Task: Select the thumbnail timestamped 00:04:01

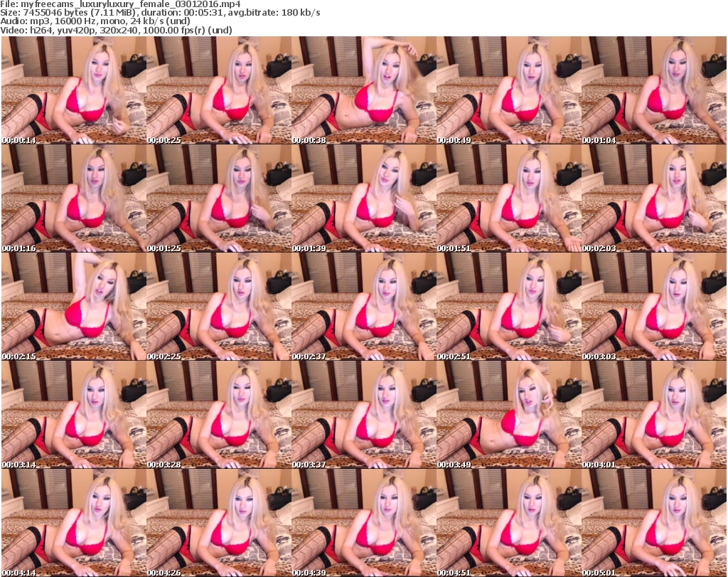Action: coord(654,415)
